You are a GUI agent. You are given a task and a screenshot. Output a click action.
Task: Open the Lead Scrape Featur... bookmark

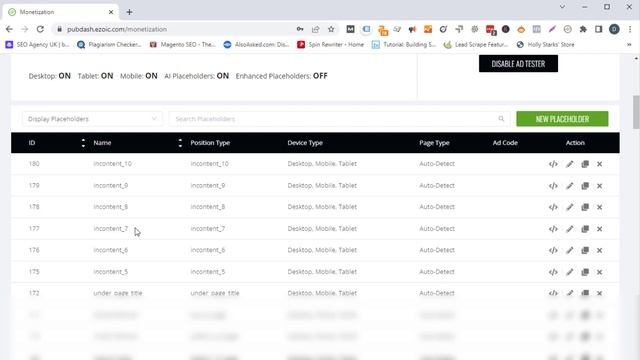click(x=476, y=44)
